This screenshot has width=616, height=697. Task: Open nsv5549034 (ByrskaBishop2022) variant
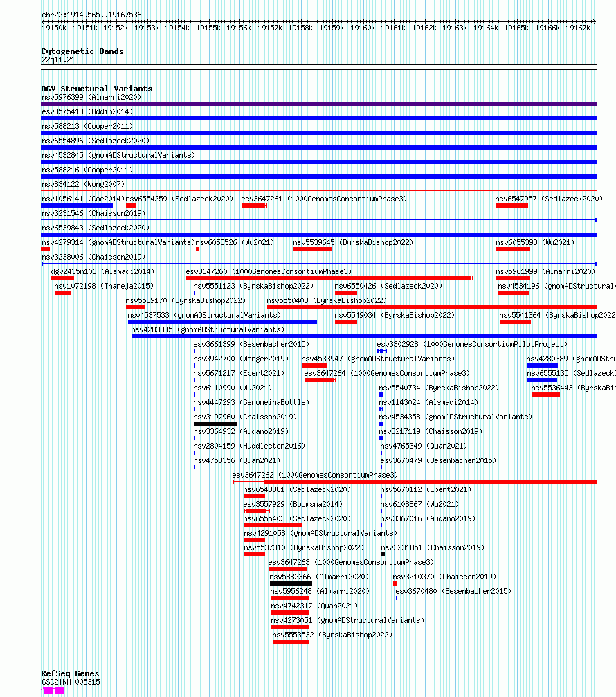[395, 315]
